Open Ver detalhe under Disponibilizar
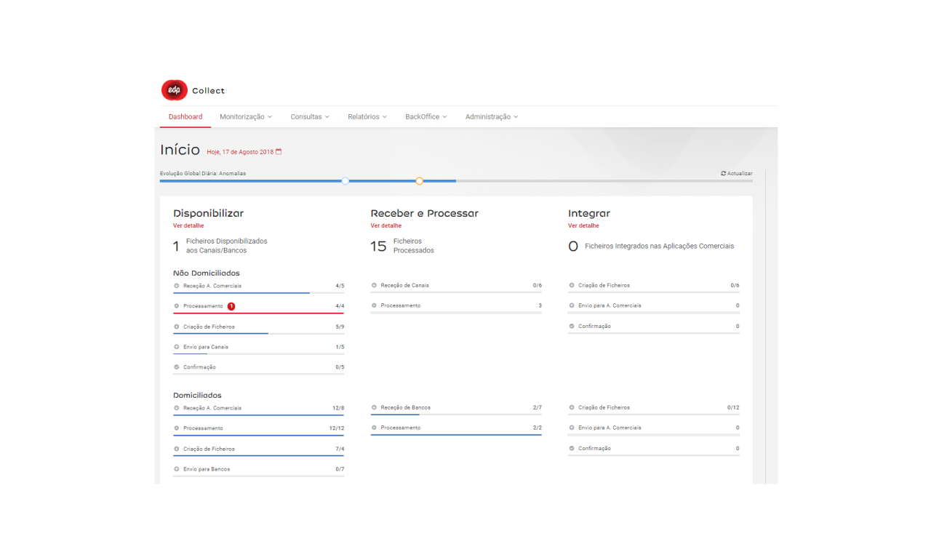931x560 pixels. point(188,226)
